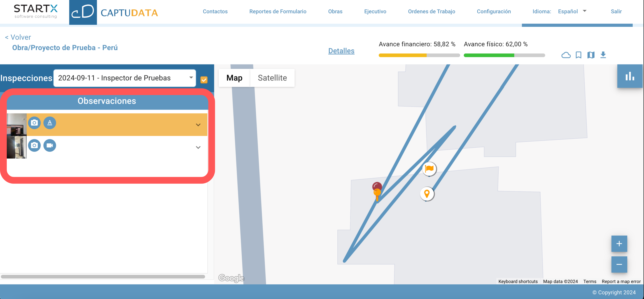Screen dimensions: 644x299
Task: Expand the second observation row chevron
Action: (x=198, y=147)
